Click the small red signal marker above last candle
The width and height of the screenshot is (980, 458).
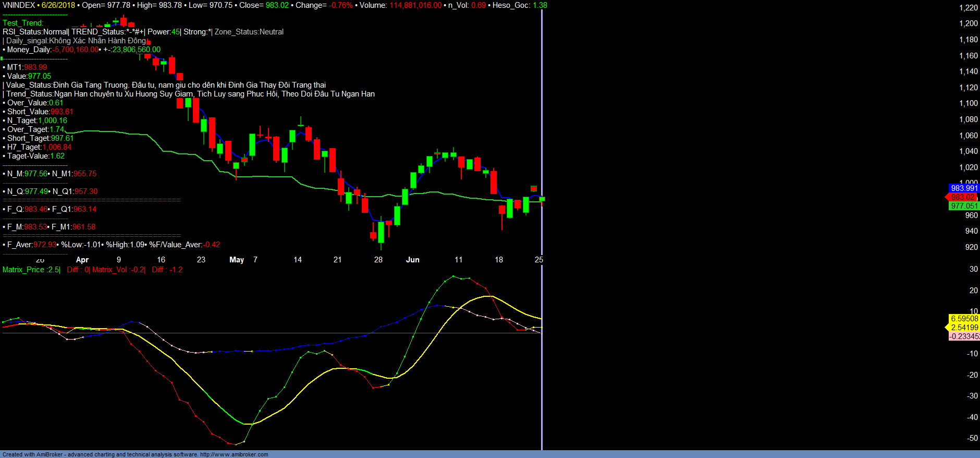[534, 188]
